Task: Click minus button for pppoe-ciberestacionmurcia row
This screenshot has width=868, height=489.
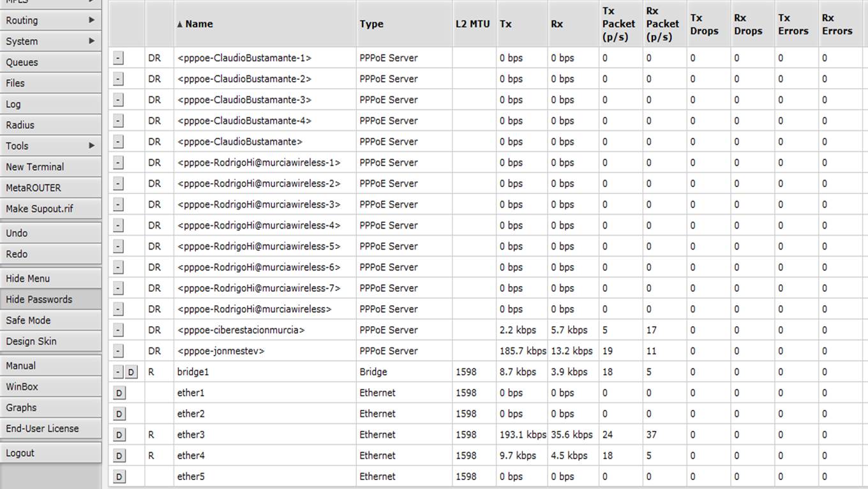Action: coord(118,330)
